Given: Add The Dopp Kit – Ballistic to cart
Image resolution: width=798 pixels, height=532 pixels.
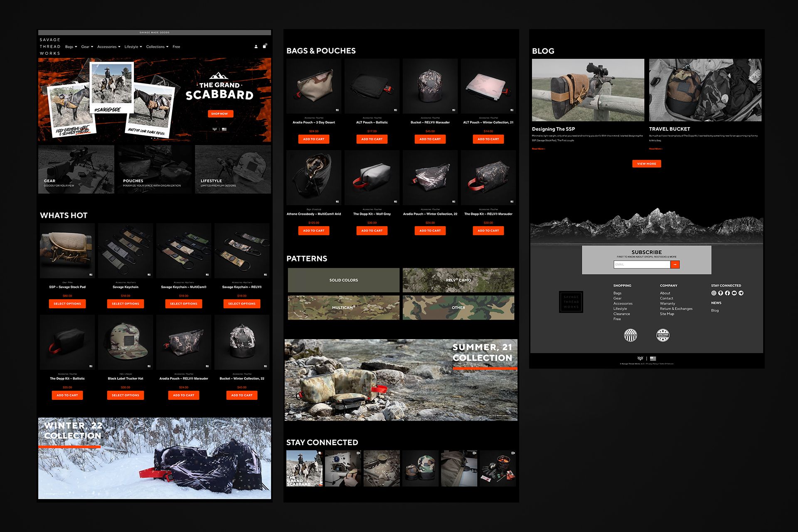Looking at the screenshot, I should [67, 395].
